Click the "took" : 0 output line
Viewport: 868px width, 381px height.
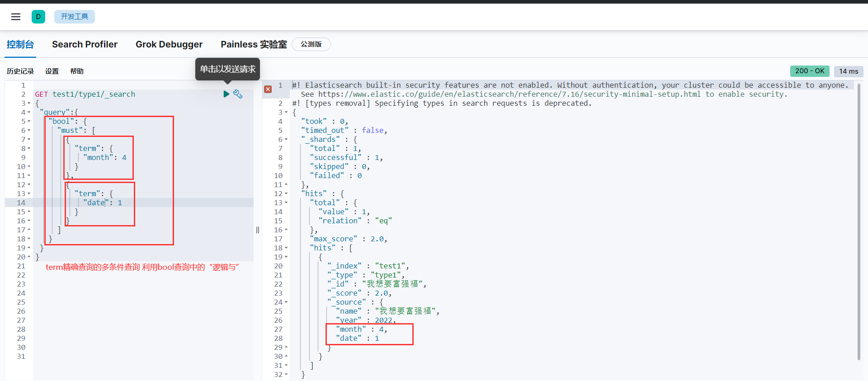click(325, 121)
